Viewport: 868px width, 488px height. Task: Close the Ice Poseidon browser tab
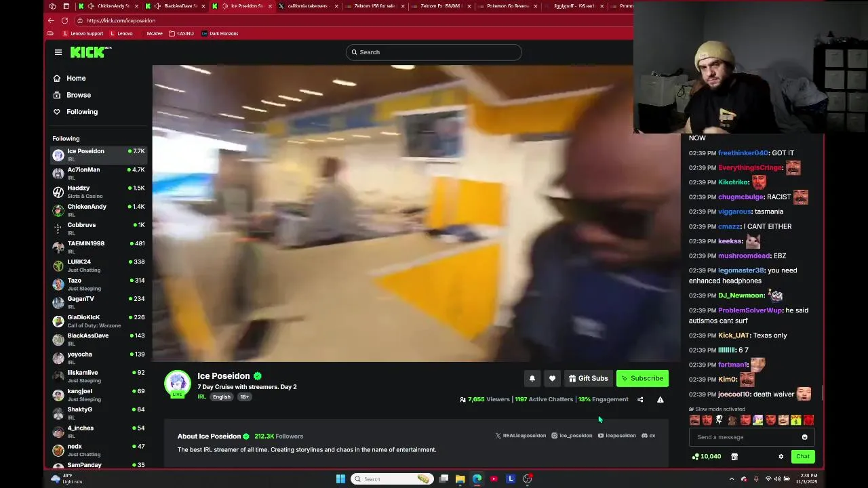click(270, 6)
